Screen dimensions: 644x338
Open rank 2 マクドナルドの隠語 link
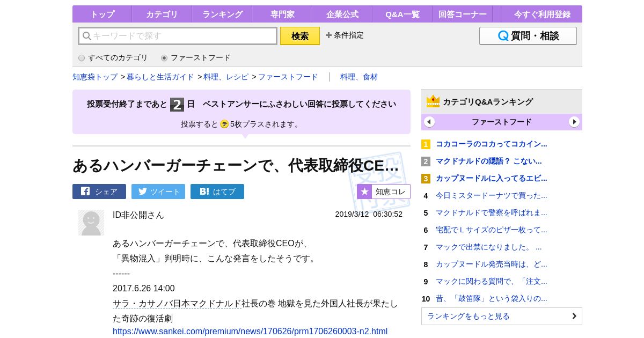pyautogui.click(x=489, y=161)
